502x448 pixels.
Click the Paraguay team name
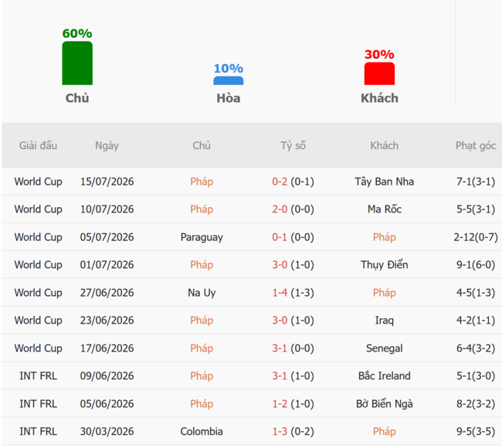[202, 237]
